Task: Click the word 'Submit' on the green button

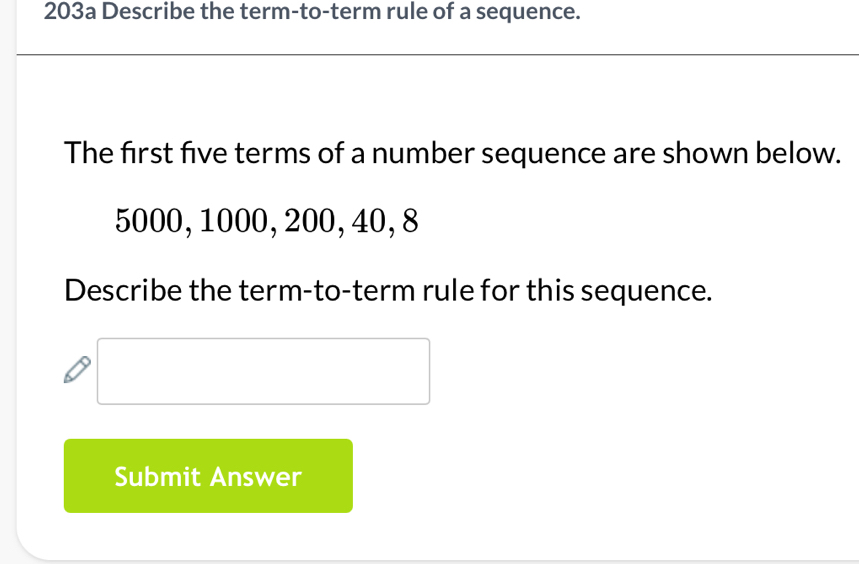Action: pyautogui.click(x=160, y=477)
